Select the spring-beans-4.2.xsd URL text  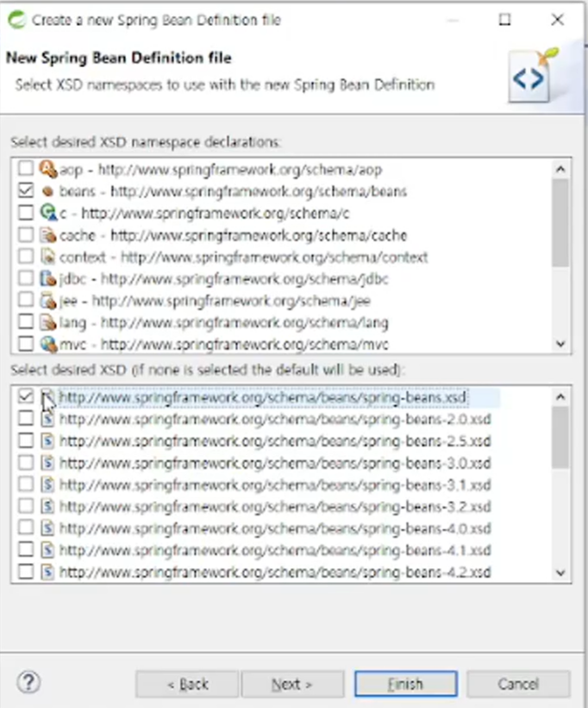pyautogui.click(x=275, y=572)
